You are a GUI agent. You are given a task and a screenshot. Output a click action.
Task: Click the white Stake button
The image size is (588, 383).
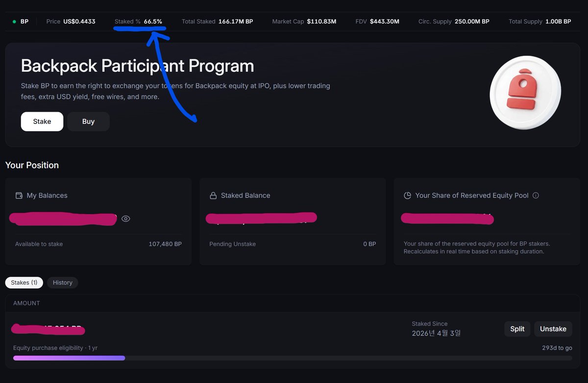(x=42, y=121)
